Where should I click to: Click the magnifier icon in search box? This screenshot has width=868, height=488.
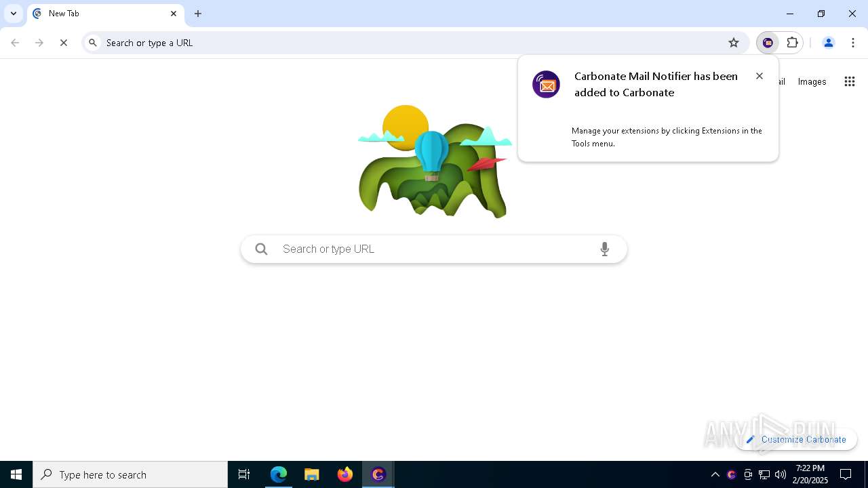point(261,249)
